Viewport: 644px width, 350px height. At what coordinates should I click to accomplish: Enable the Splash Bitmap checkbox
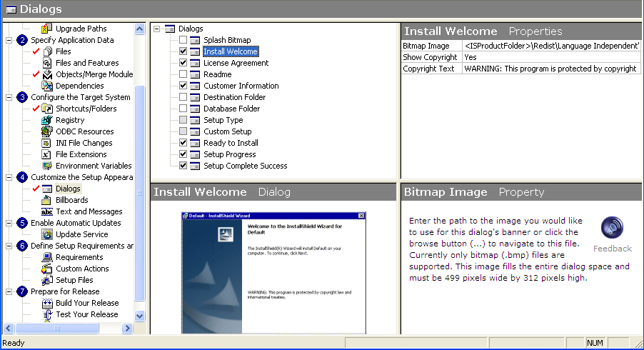[183, 40]
